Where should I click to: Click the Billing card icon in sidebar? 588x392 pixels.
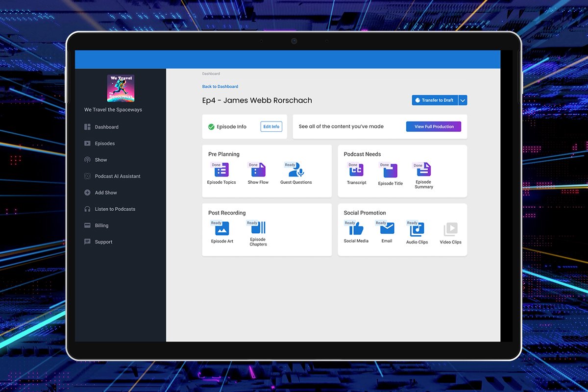tap(87, 225)
